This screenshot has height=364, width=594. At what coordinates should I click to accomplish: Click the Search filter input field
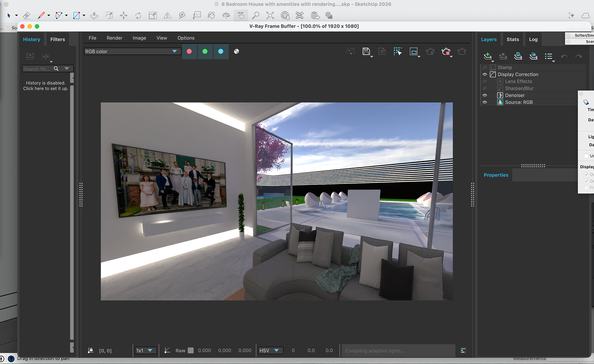37,69
